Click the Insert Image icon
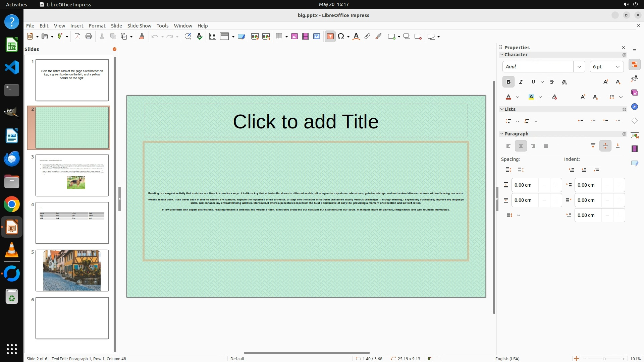This screenshot has height=362, width=644. [x=294, y=37]
